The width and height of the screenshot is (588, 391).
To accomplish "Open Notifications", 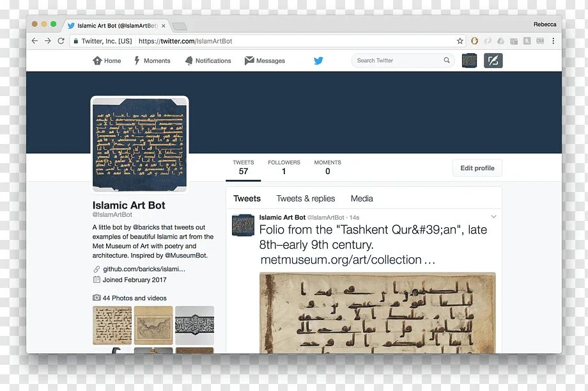I will [208, 60].
